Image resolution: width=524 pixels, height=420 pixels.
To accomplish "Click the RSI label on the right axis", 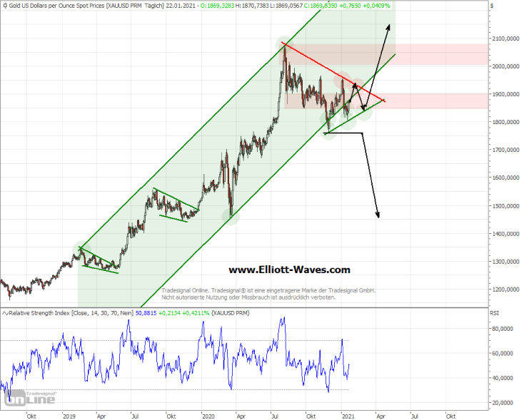I will (495, 312).
